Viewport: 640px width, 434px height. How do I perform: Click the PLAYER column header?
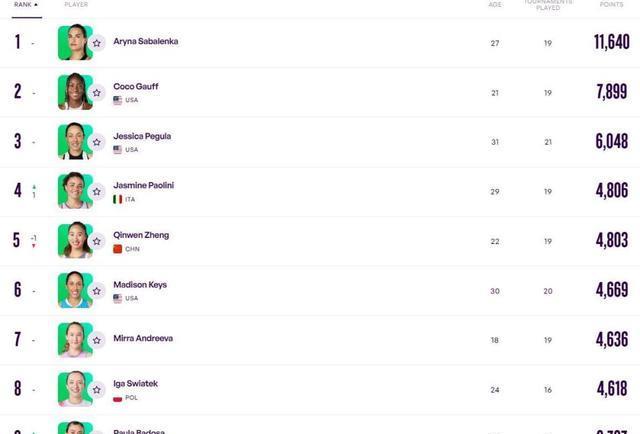76,4
